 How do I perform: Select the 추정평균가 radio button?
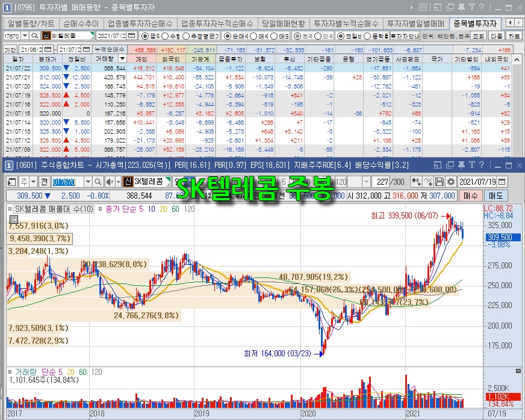[186, 36]
